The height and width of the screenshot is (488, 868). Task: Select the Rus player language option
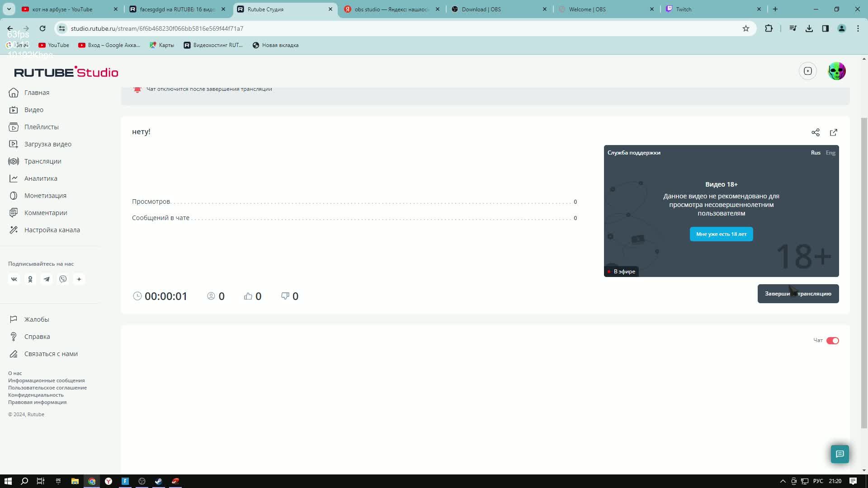coord(815,153)
